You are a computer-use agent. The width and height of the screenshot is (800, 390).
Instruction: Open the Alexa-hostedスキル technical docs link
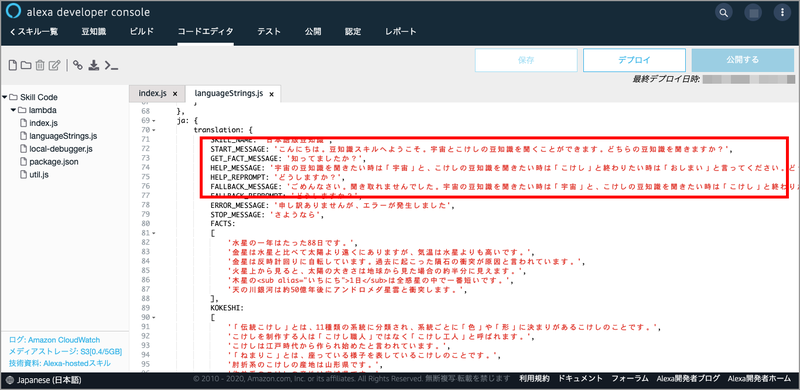click(x=60, y=363)
